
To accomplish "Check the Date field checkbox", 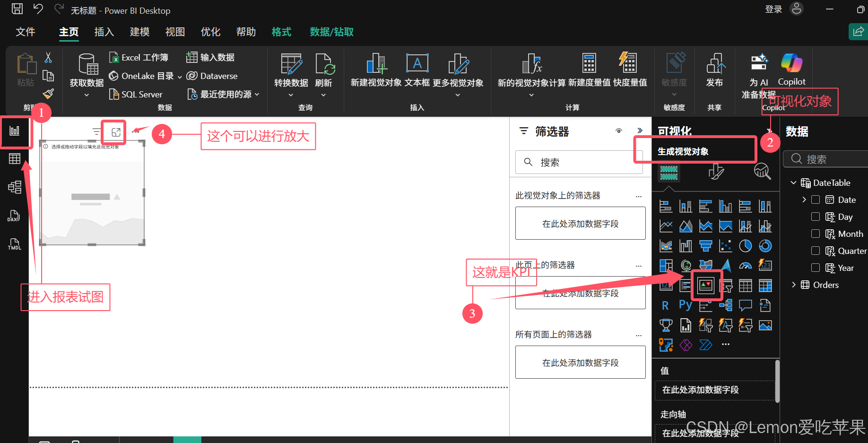I will tap(816, 200).
